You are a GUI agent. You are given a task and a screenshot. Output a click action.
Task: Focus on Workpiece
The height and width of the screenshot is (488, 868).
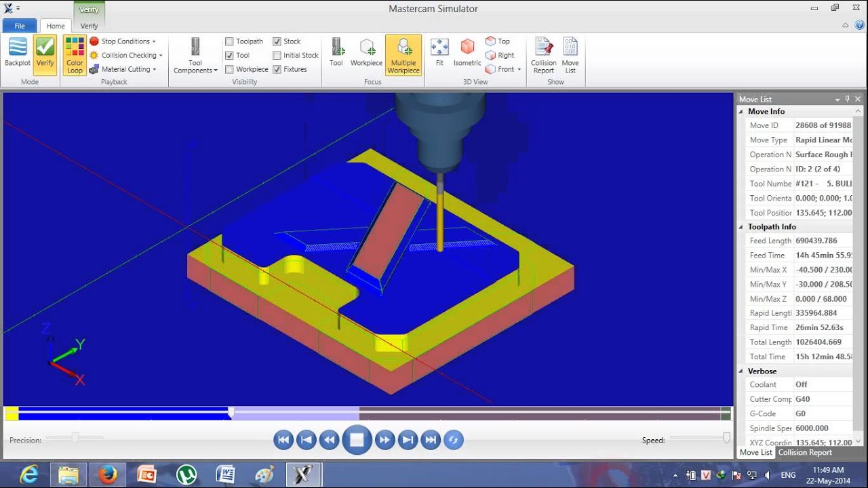(x=367, y=53)
